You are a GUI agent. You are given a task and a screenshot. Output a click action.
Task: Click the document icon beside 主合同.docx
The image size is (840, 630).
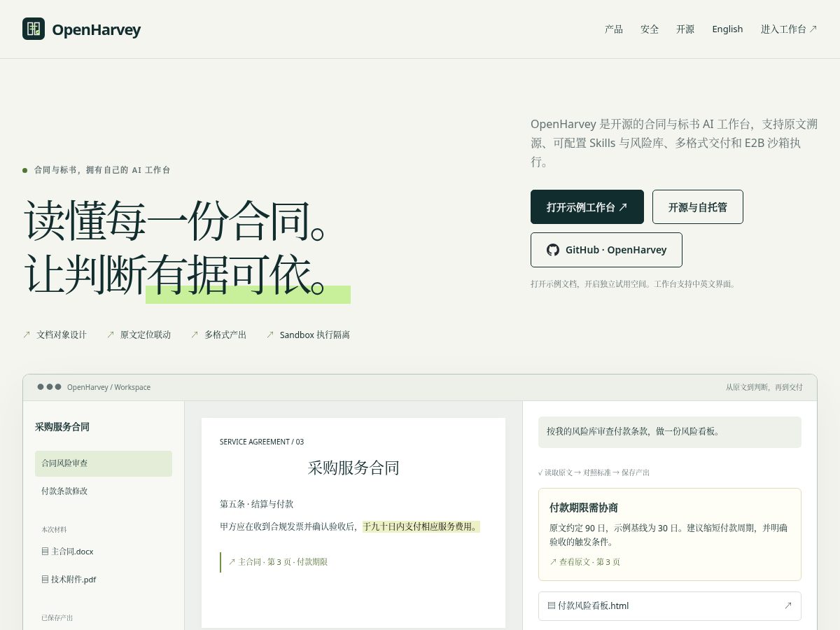tap(45, 552)
